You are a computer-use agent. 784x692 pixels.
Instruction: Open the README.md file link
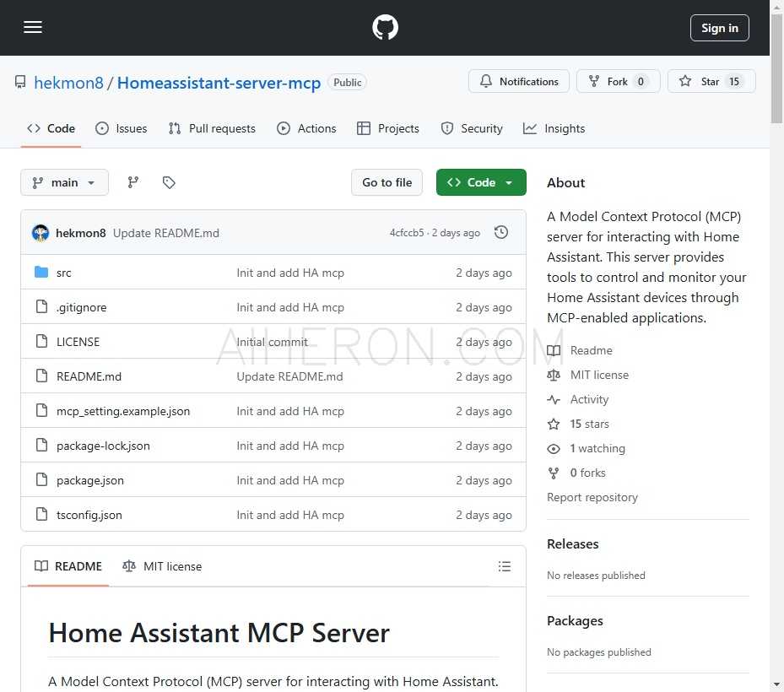point(89,376)
